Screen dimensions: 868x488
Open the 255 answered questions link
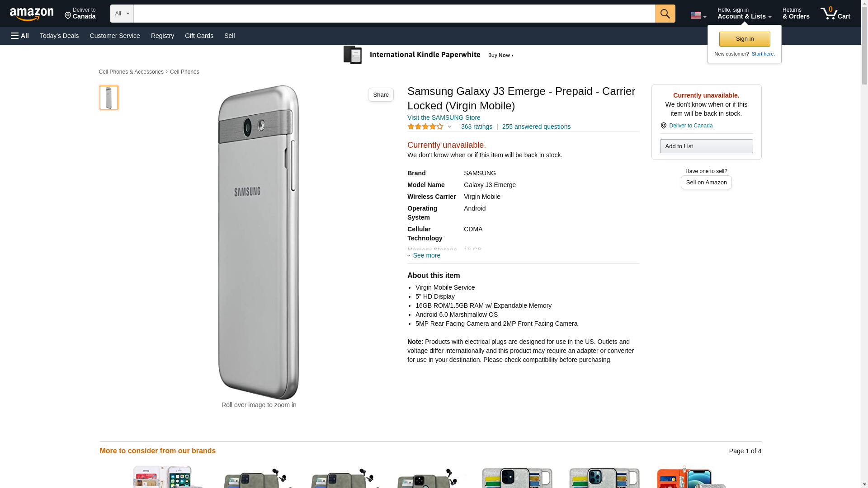click(536, 127)
